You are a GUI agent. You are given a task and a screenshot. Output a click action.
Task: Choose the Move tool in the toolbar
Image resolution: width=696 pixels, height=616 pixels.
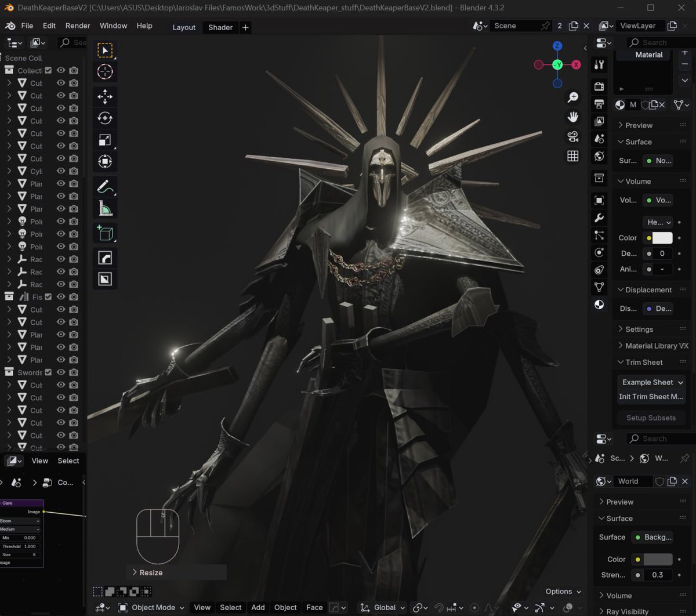[105, 96]
